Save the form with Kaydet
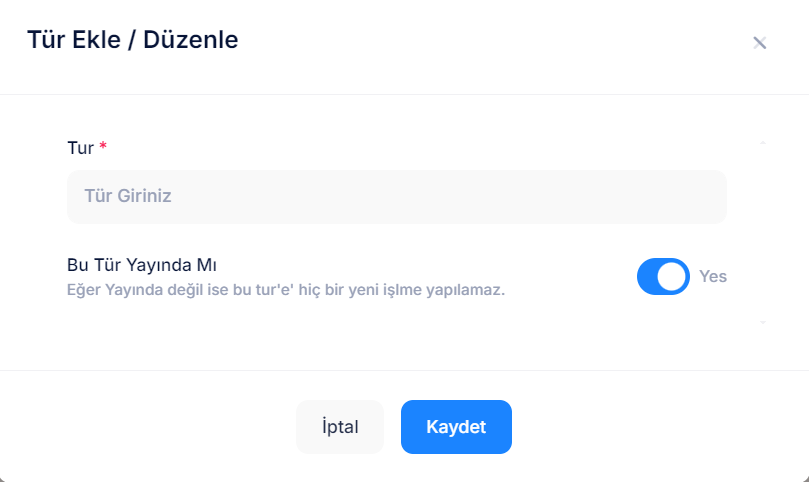This screenshot has width=809, height=482. (456, 427)
